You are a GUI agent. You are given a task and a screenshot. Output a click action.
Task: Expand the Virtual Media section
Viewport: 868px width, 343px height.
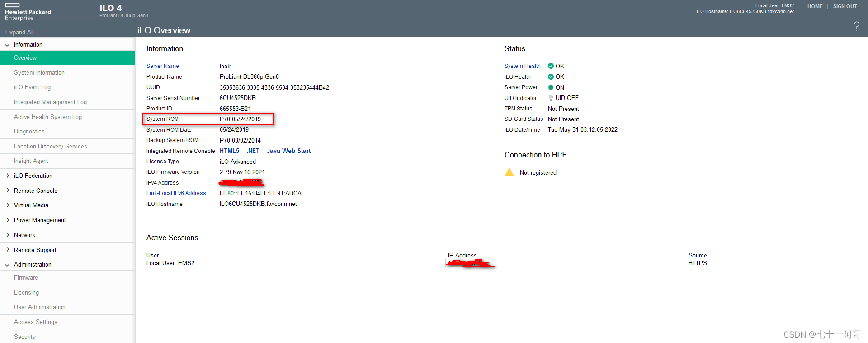click(7, 205)
